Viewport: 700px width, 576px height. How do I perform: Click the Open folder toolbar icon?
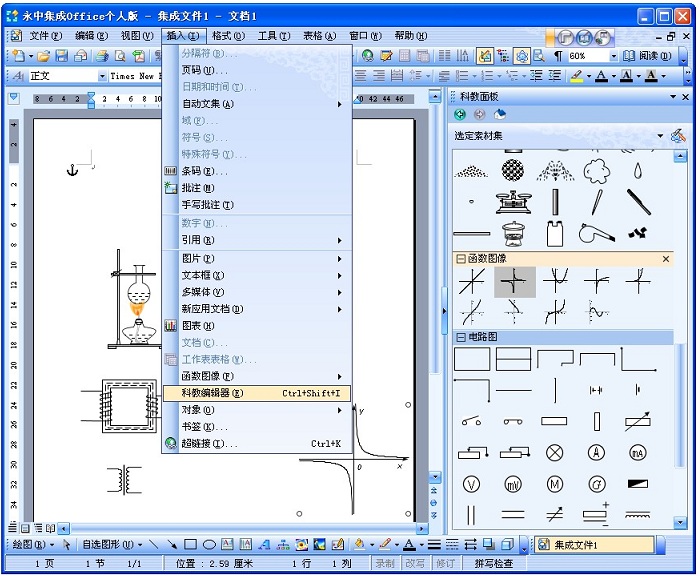pyautogui.click(x=44, y=56)
